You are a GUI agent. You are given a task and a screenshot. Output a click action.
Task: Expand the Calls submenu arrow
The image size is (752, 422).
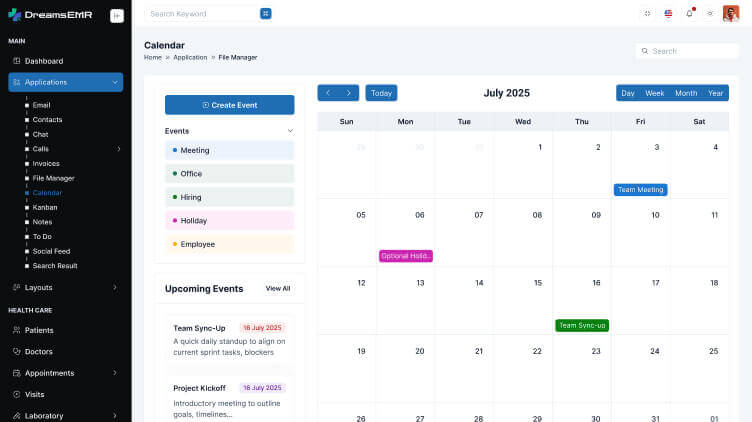click(118, 149)
